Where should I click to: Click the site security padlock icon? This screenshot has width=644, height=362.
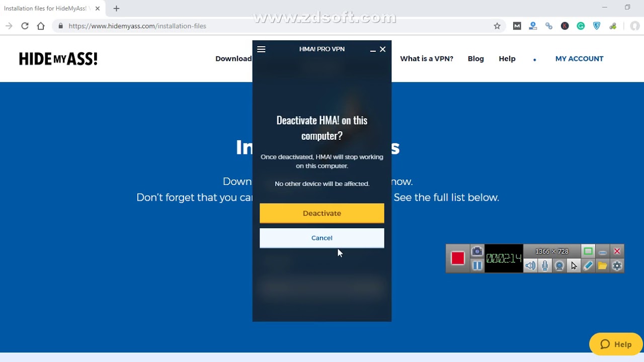point(61,26)
